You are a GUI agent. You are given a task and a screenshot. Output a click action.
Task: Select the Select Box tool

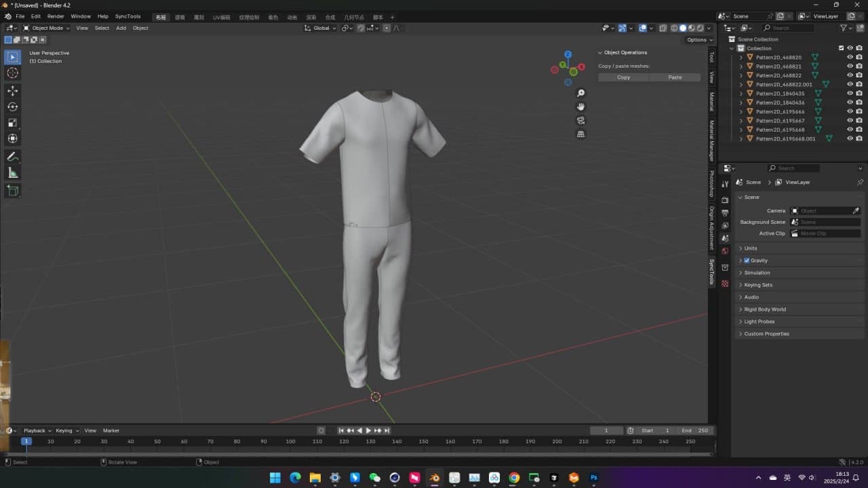pyautogui.click(x=13, y=57)
